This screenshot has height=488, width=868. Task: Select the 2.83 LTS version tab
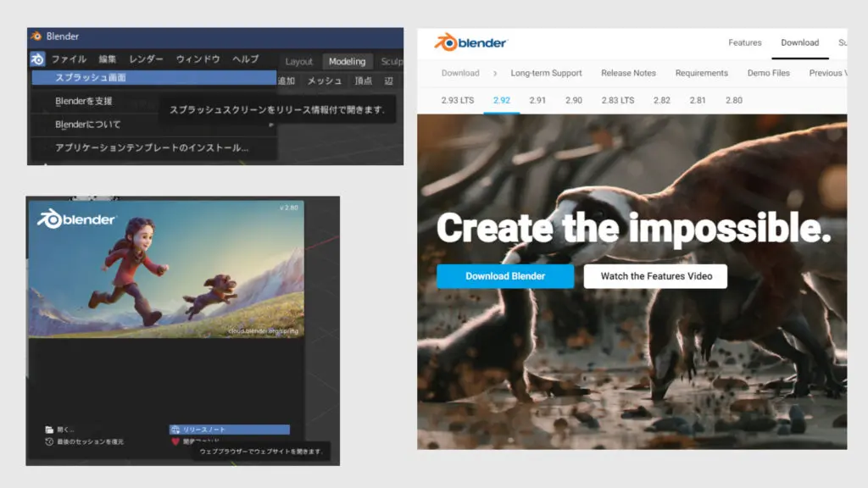618,100
